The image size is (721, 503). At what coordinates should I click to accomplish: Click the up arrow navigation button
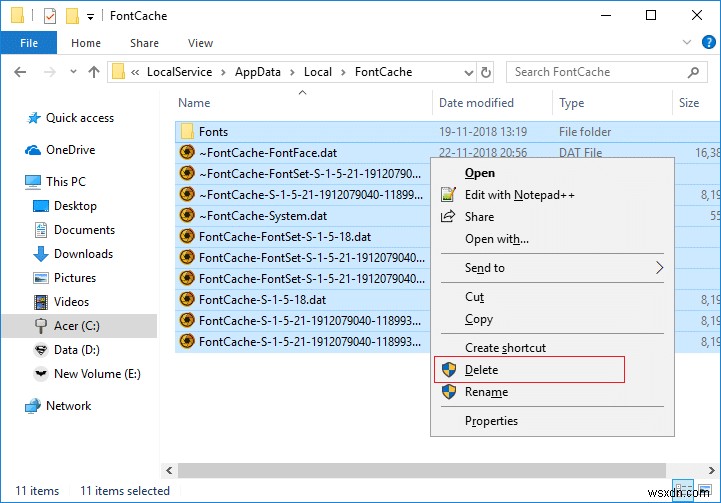pos(94,72)
